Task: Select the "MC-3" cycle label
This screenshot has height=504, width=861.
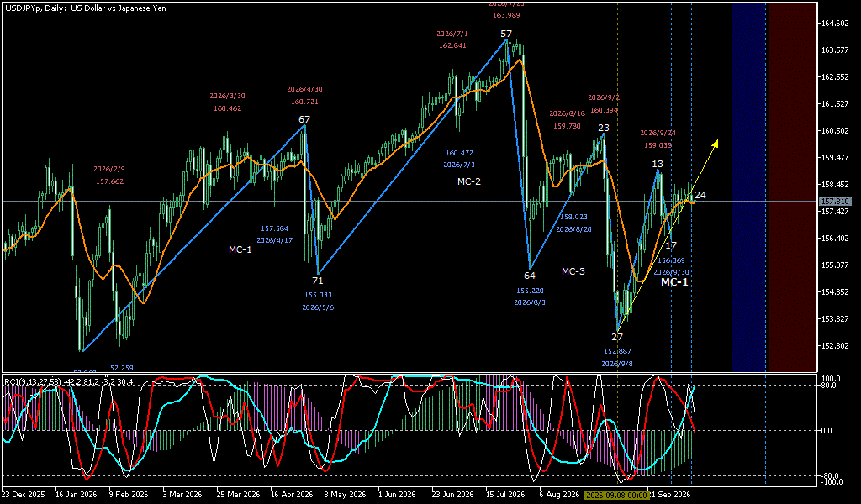Action: coord(573,271)
